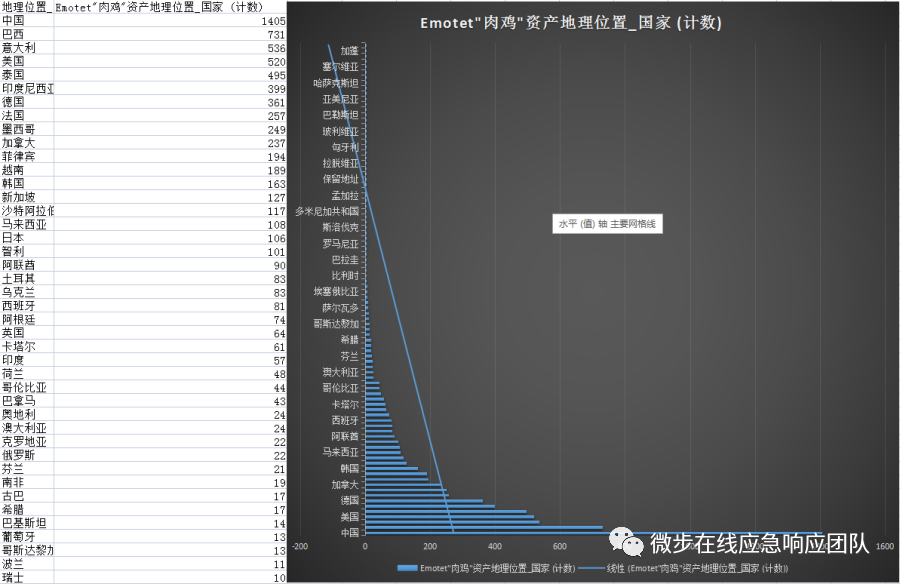Click the 亚美尼亚 chart axis label
900x584 pixels.
340,99
